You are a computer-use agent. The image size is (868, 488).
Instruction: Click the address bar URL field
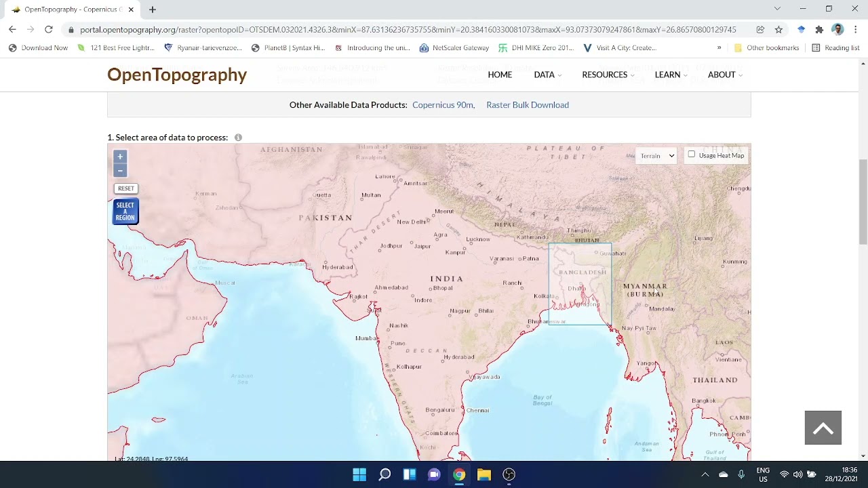tap(408, 30)
